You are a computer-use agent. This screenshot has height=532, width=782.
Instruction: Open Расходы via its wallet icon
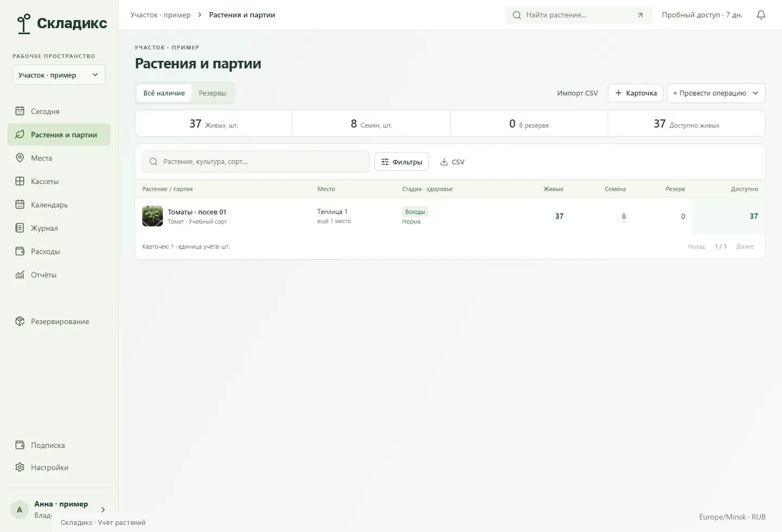[x=20, y=251]
